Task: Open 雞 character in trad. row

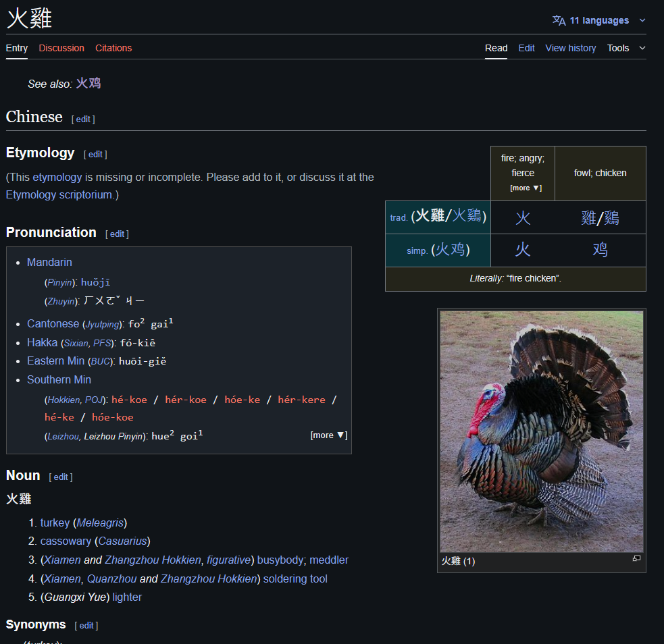Action: [588, 218]
